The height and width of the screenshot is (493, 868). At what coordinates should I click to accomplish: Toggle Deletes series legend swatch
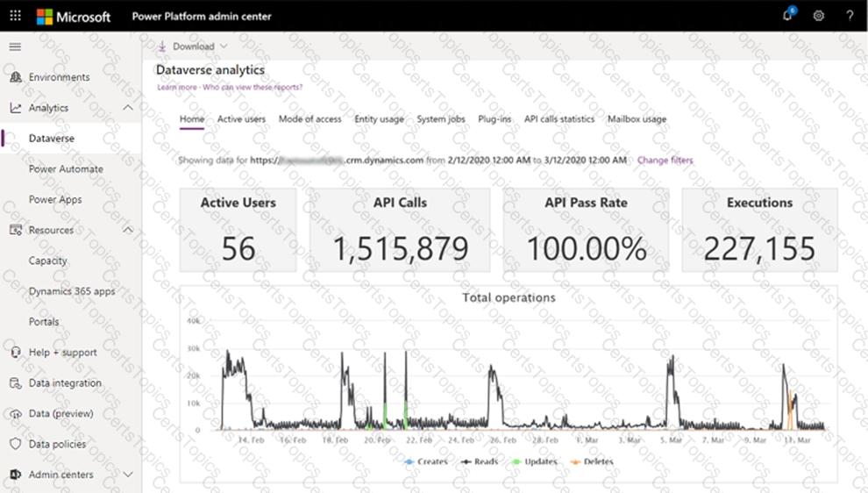click(x=576, y=461)
